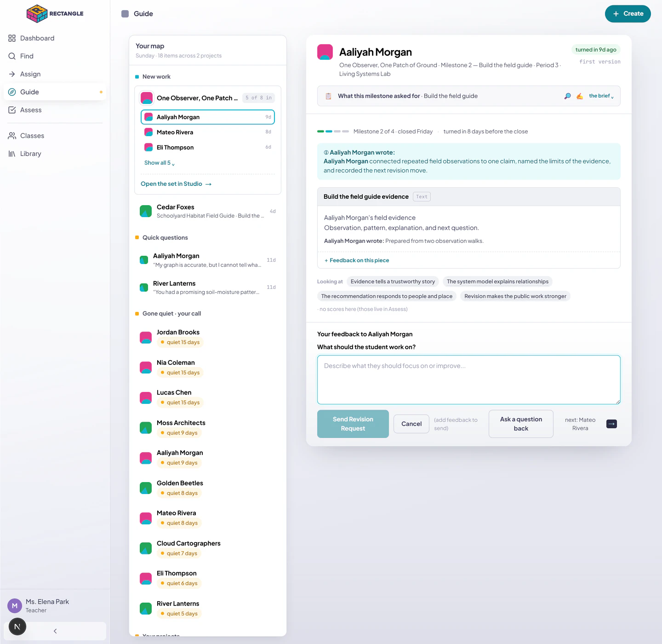Viewport: 662px width, 644px height.
Task: Go to next student with arrow icon
Action: [611, 424]
